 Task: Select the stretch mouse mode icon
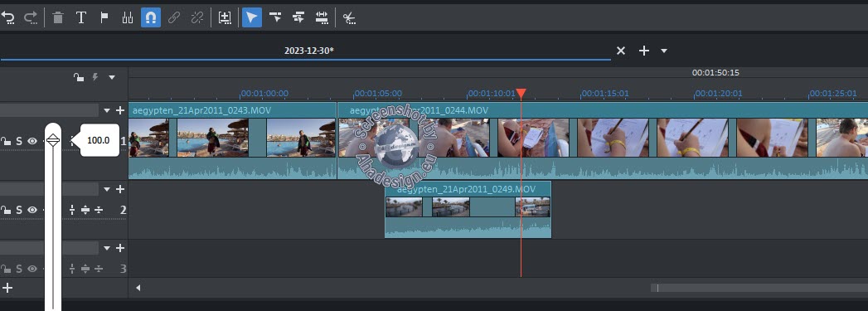(322, 17)
